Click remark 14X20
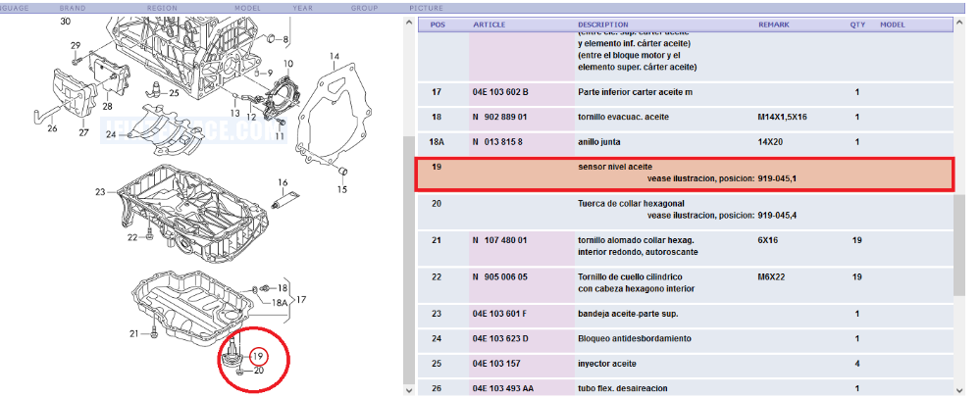 [x=771, y=142]
